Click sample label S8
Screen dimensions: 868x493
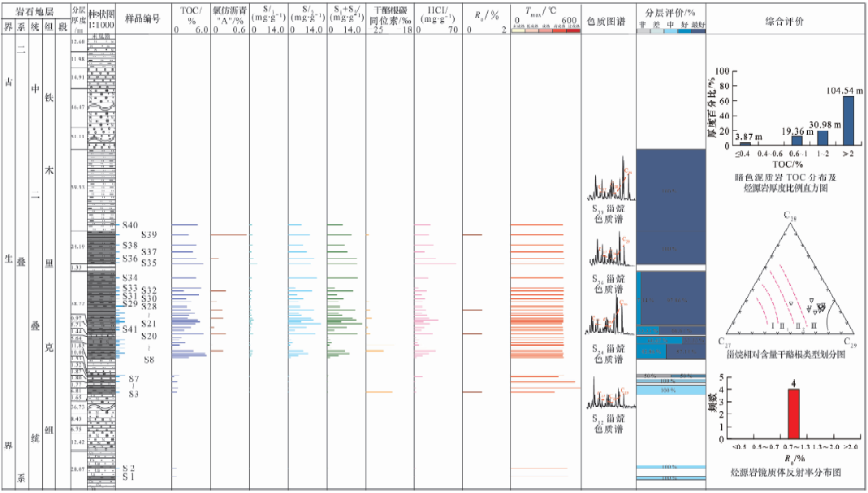click(149, 360)
